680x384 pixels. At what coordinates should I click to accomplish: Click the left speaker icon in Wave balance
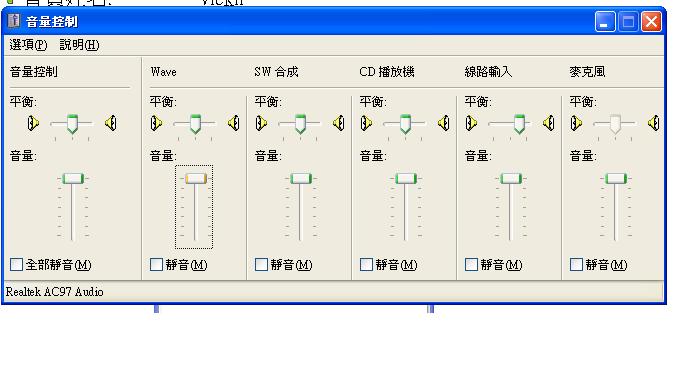click(156, 123)
